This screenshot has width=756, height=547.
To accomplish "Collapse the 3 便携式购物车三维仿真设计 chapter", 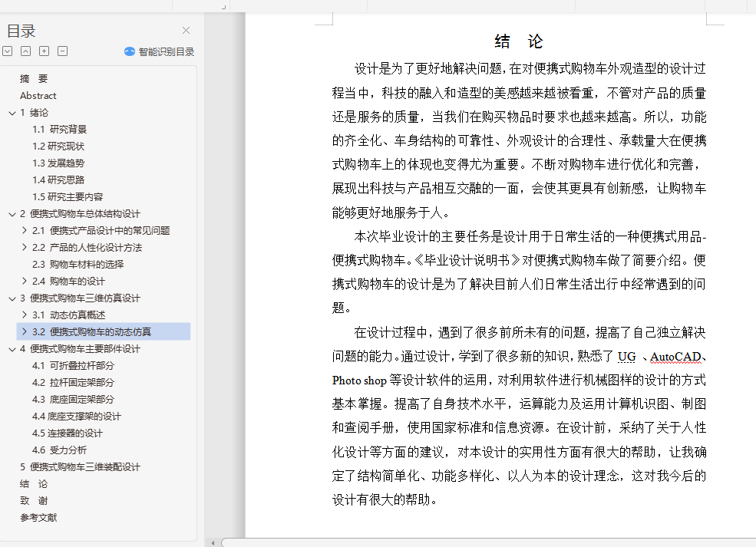I will click(x=12, y=298).
